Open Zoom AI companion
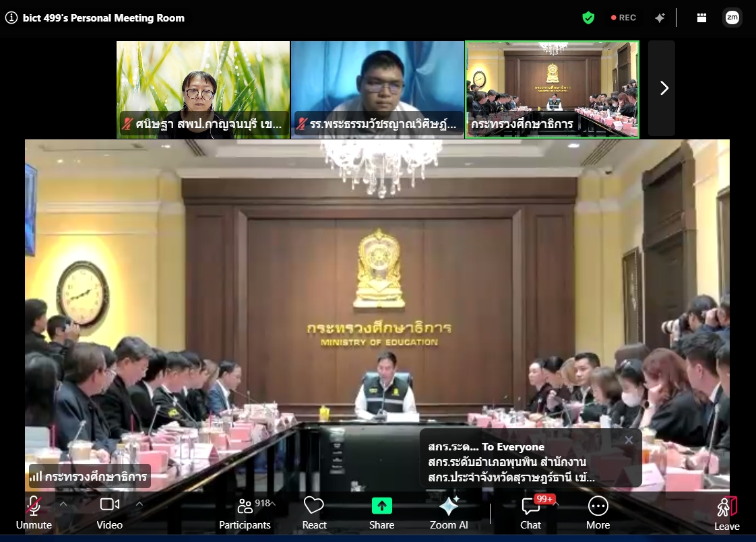Viewport: 756px width, 542px height. point(449,514)
